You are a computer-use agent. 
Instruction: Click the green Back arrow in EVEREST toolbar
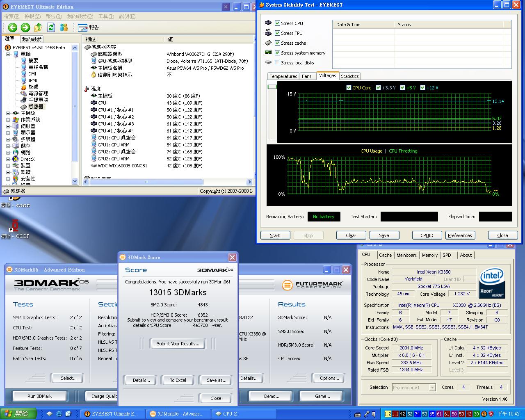13,27
